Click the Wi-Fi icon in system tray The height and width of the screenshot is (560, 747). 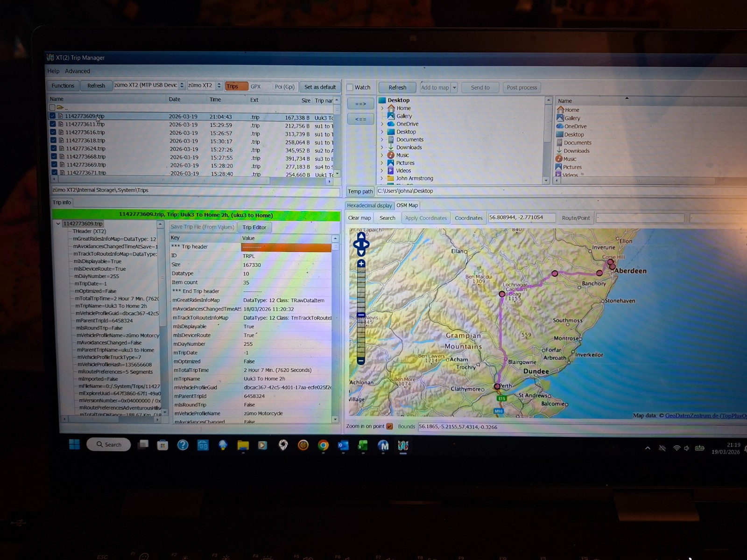677,448
